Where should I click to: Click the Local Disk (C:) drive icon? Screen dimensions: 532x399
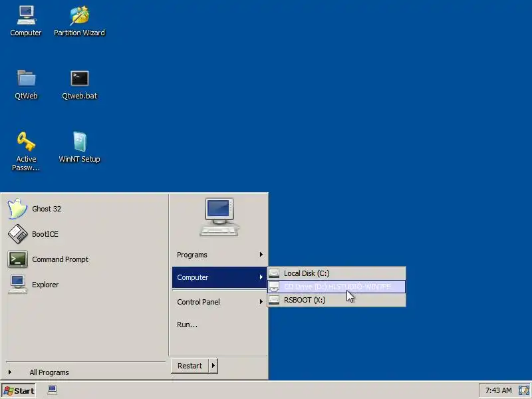(x=274, y=273)
